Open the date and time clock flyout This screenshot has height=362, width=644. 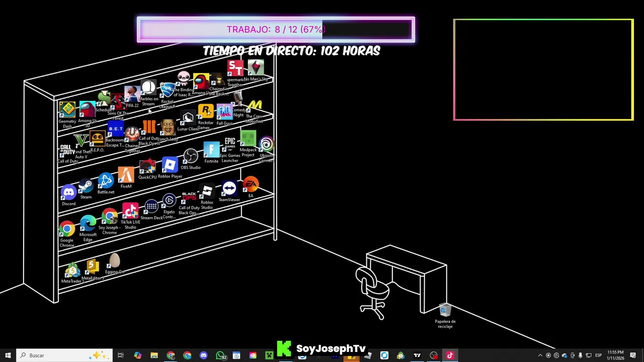click(615, 355)
